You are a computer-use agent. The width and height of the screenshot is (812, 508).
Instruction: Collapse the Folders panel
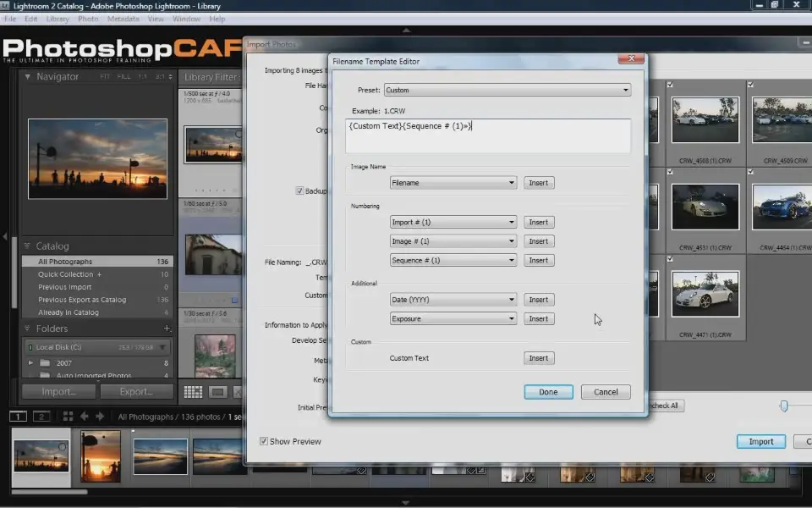[x=27, y=329]
